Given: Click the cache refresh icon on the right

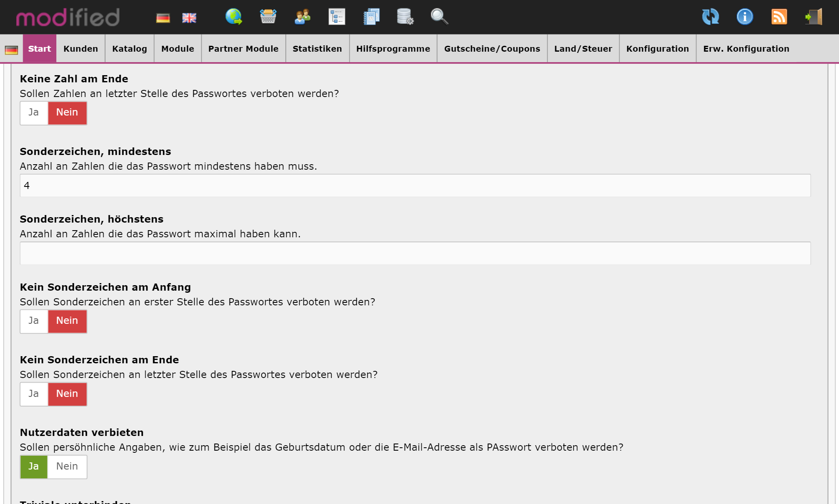Looking at the screenshot, I should click(x=711, y=17).
